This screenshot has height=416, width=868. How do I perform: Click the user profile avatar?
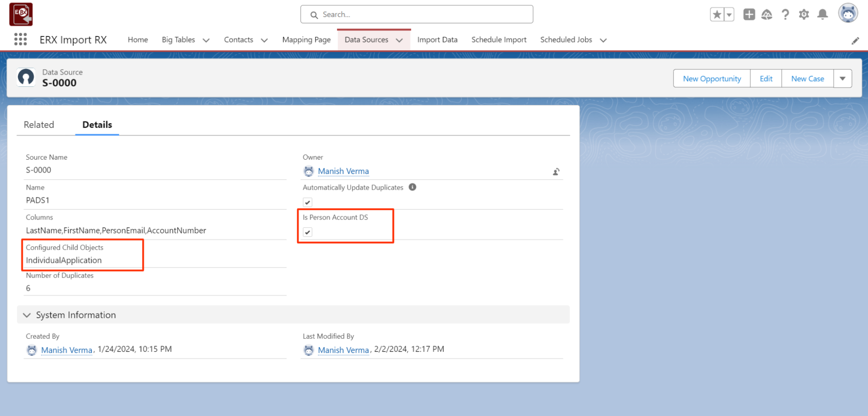(848, 13)
